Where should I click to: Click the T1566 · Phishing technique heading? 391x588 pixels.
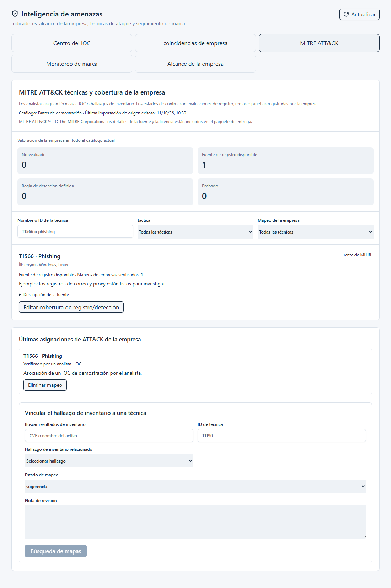click(x=40, y=256)
